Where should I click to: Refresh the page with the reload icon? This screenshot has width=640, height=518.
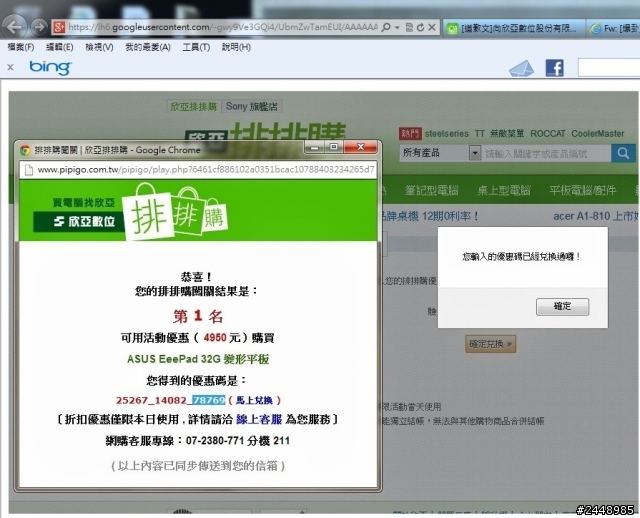(x=420, y=27)
